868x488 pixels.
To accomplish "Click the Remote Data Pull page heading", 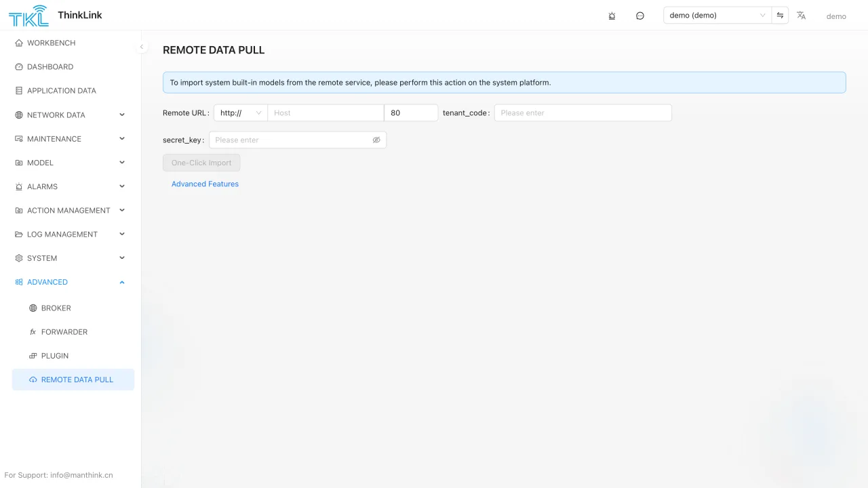I will pos(214,50).
